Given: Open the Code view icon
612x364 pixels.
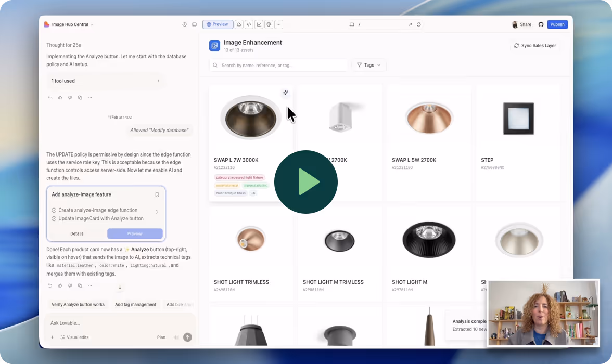Looking at the screenshot, I should (x=249, y=24).
